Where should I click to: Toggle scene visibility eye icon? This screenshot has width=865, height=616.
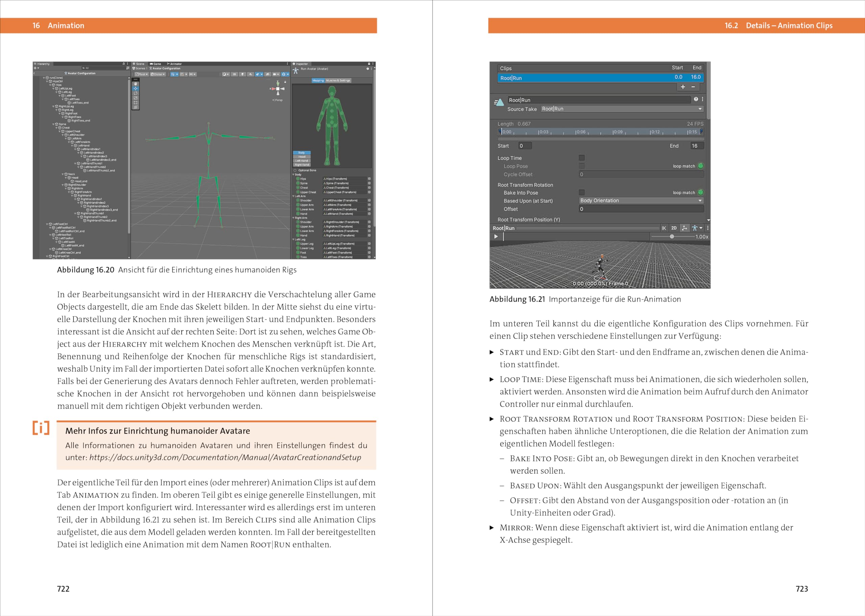coord(268,74)
